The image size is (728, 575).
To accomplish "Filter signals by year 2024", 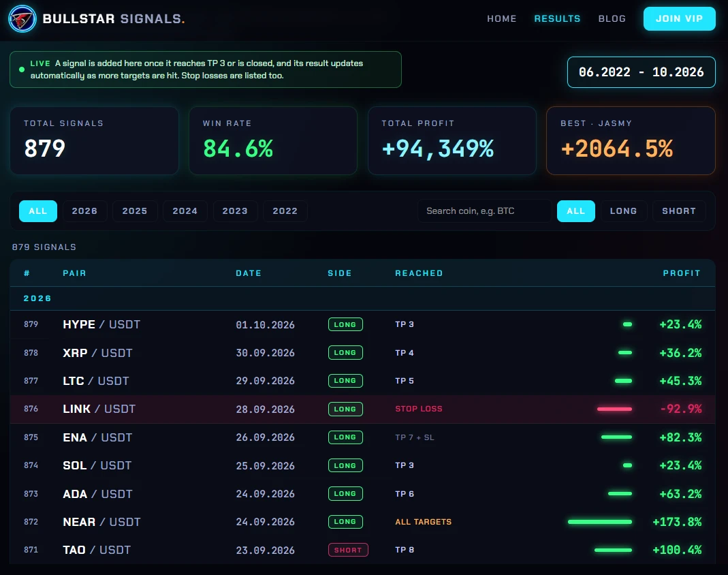I will (185, 211).
